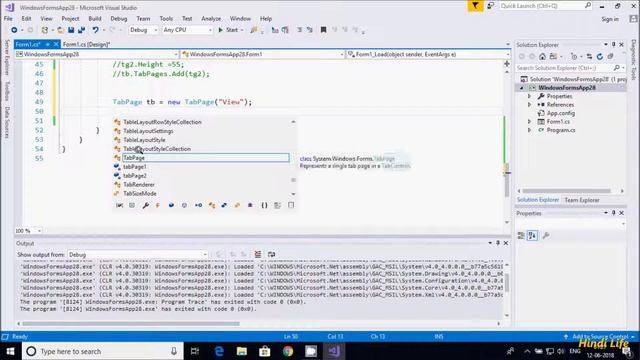Click the toolbar Bookmark icon

pos(323,30)
